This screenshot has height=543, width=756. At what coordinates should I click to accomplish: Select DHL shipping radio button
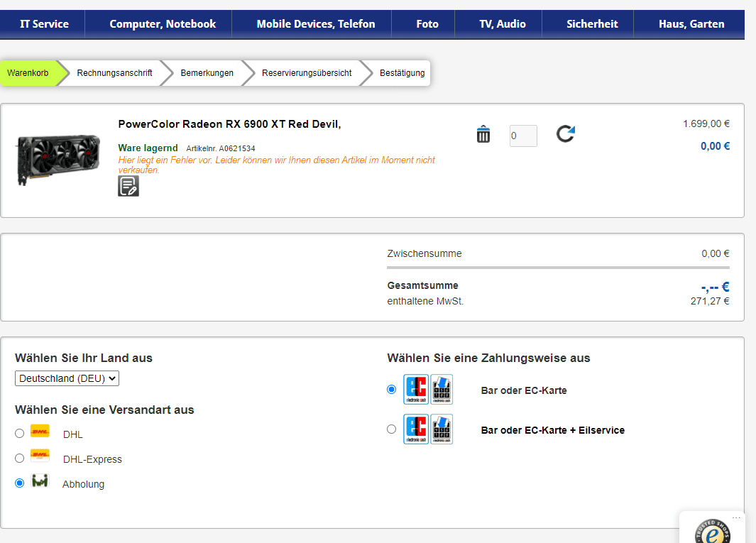pos(19,434)
